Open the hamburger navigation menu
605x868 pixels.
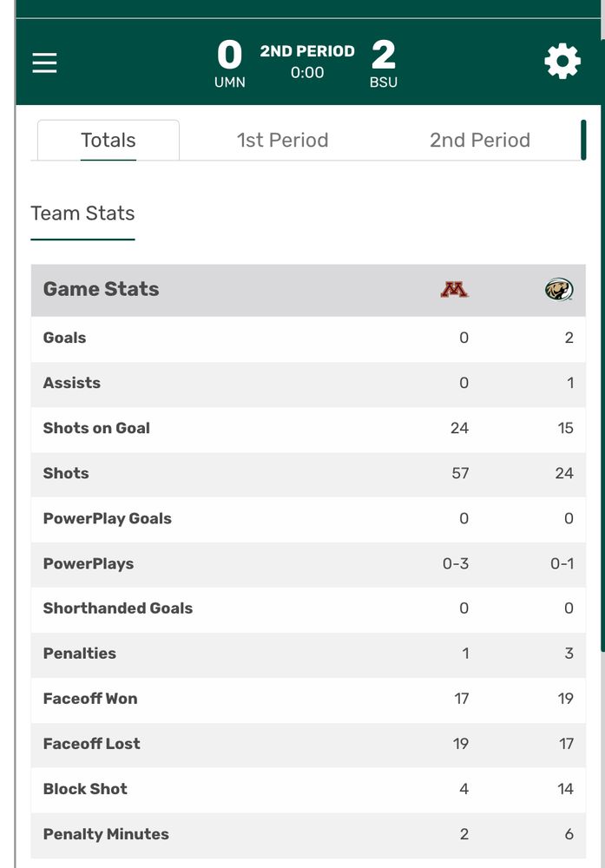tap(45, 62)
